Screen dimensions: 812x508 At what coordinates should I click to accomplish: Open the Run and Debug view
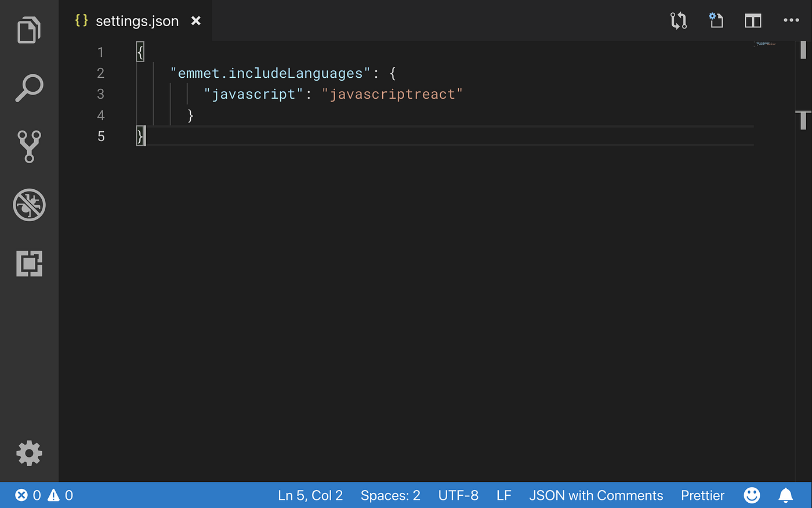pos(29,205)
